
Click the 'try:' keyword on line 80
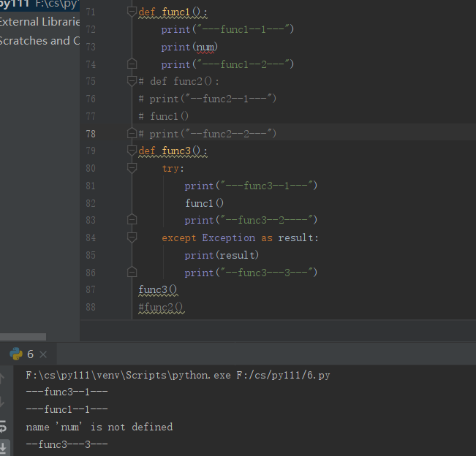(173, 168)
